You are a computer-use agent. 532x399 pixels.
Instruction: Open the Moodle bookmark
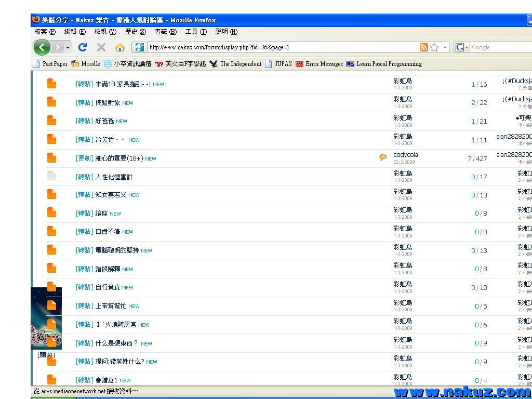[x=86, y=64]
